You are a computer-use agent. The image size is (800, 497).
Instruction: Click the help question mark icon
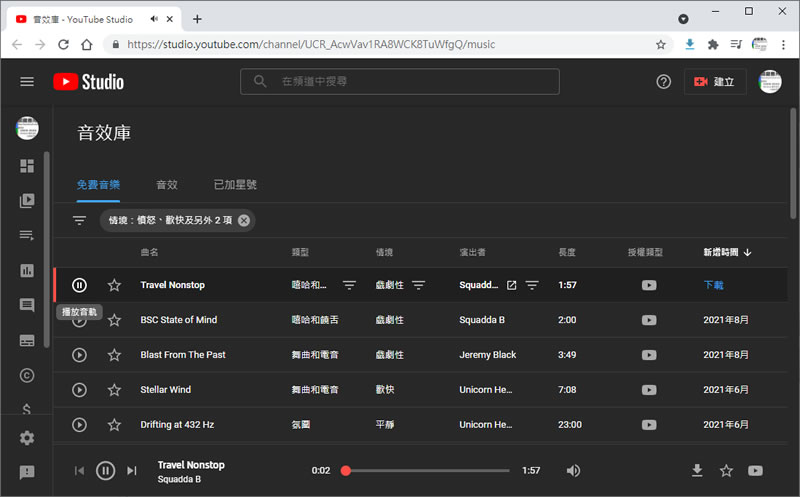[x=663, y=82]
